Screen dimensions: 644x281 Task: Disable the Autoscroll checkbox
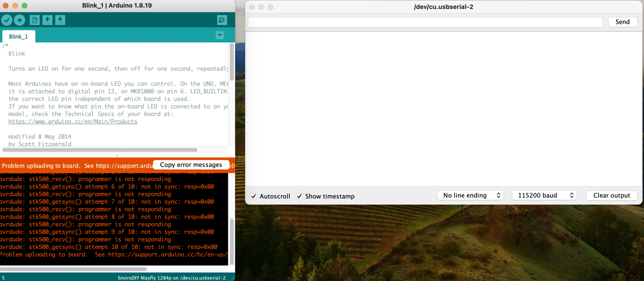(x=254, y=196)
